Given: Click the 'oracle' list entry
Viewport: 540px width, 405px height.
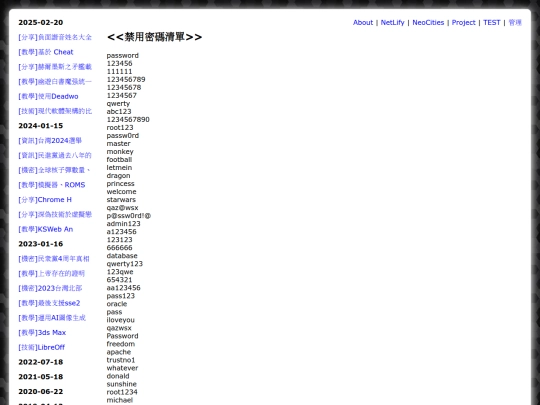Looking at the screenshot, I should pyautogui.click(x=117, y=304).
